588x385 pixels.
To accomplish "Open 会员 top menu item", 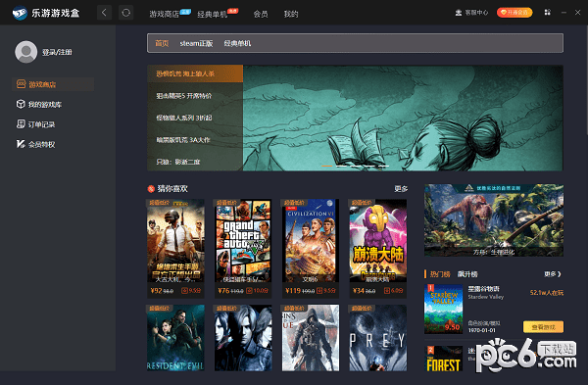I will coord(261,15).
